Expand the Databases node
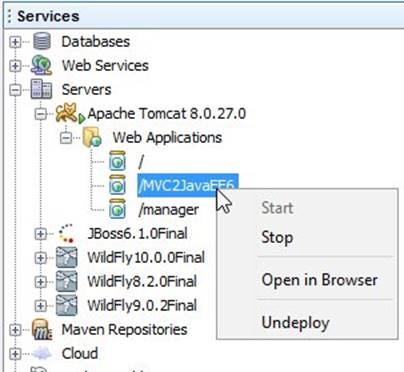404x372 pixels. tap(15, 42)
